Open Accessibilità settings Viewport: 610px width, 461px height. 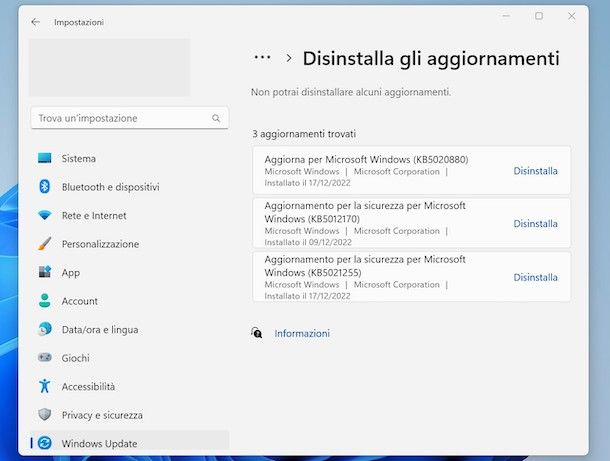(130, 386)
